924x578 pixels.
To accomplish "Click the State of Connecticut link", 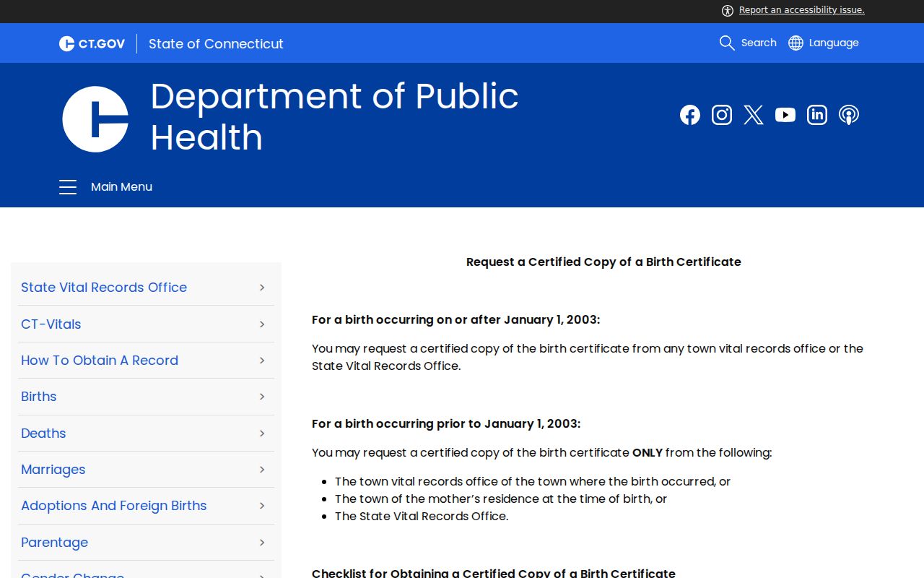I will point(216,43).
